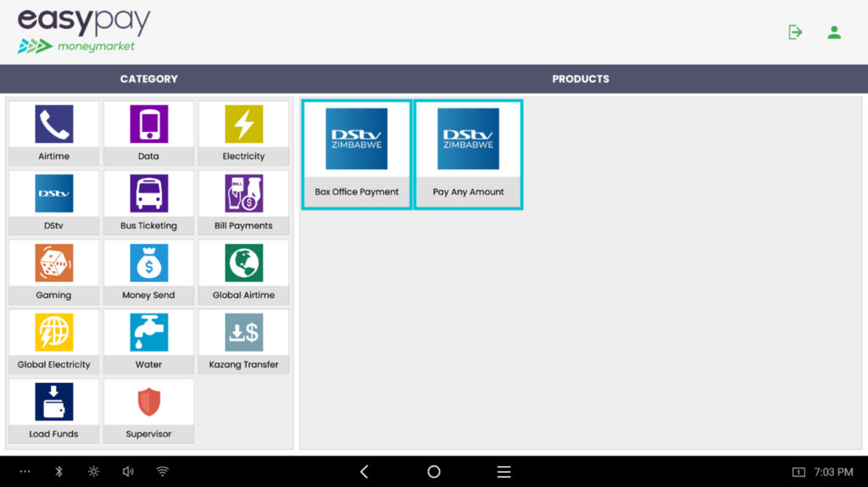This screenshot has height=487, width=868.
Task: Select DStv Zimbabwe Box Office Payment product
Action: click(357, 154)
